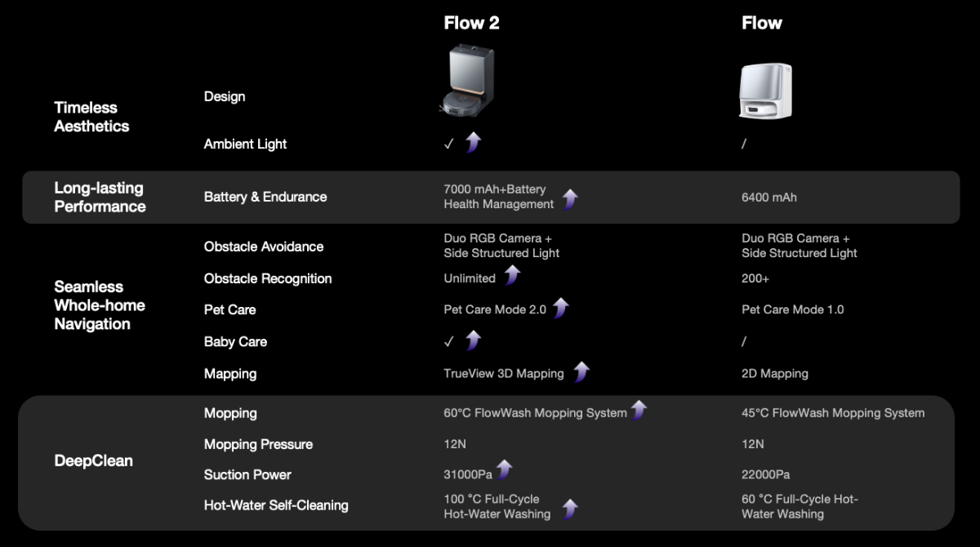Click the Hot-Water Self-Cleaning row label
The height and width of the screenshot is (547, 980).
coord(276,505)
